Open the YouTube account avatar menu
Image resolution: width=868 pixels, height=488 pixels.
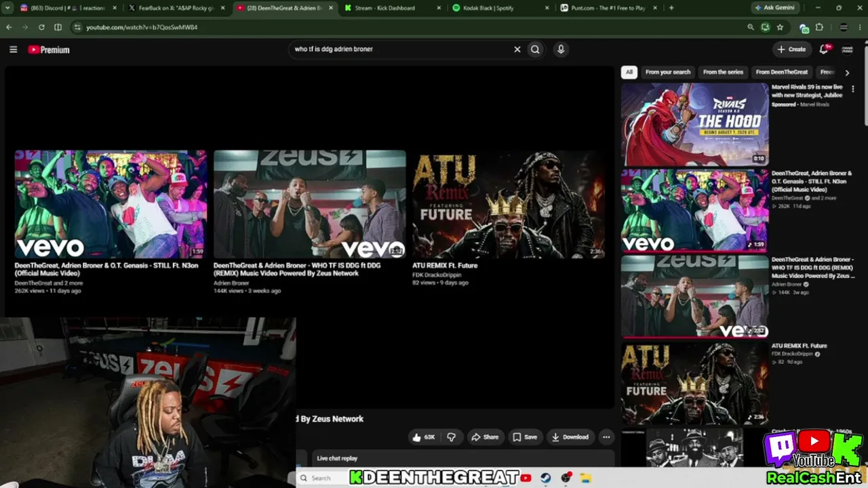pyautogui.click(x=847, y=49)
